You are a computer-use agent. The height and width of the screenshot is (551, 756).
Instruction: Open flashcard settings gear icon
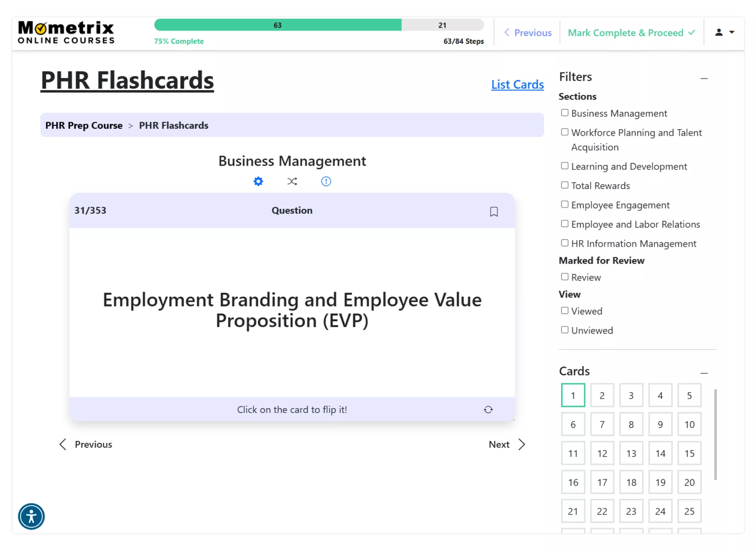coord(258,181)
